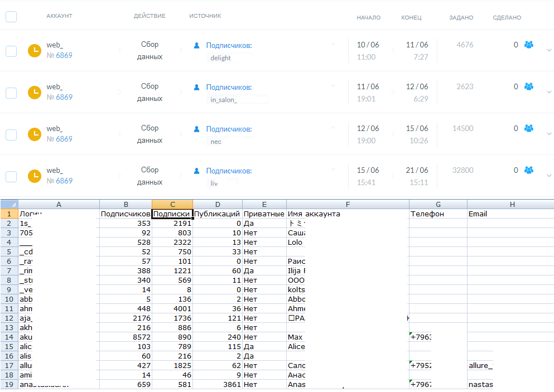Expand the row chevron of the 32800 task

pyautogui.click(x=549, y=176)
